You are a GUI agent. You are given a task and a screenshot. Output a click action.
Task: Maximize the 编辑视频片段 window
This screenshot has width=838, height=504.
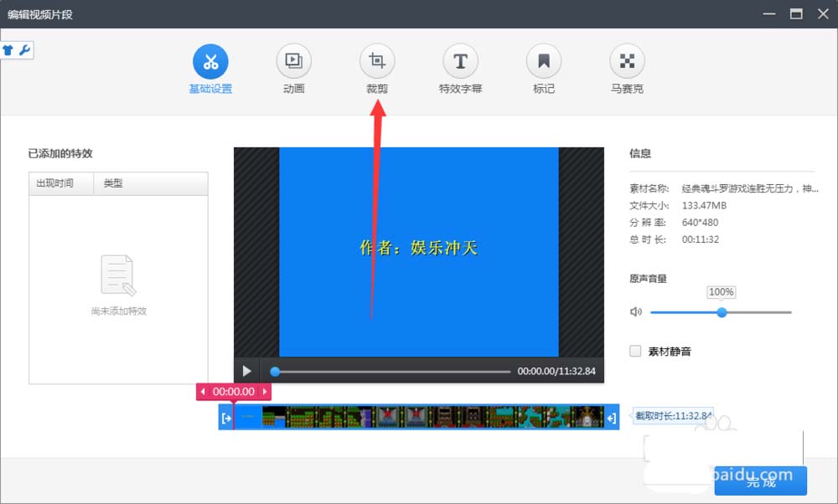click(x=796, y=14)
